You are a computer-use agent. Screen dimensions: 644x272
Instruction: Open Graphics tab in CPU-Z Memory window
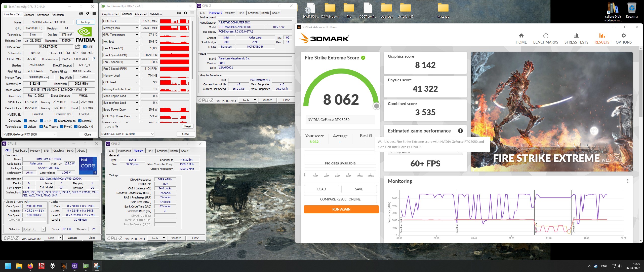162,151
